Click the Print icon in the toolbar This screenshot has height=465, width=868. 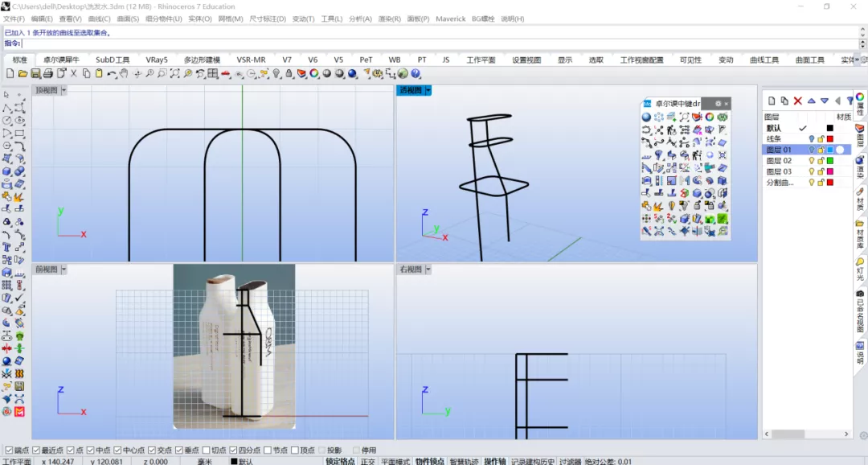48,73
